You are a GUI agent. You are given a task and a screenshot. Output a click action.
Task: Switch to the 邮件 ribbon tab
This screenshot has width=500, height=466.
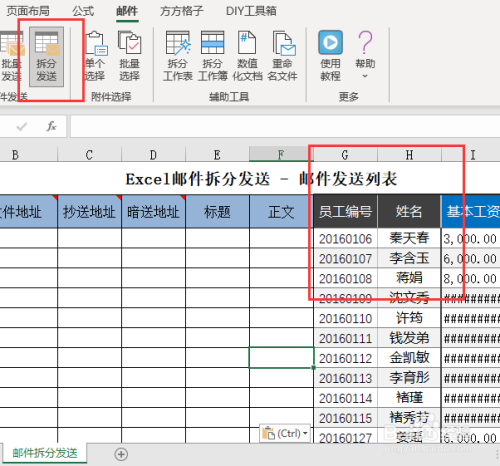[x=127, y=11]
